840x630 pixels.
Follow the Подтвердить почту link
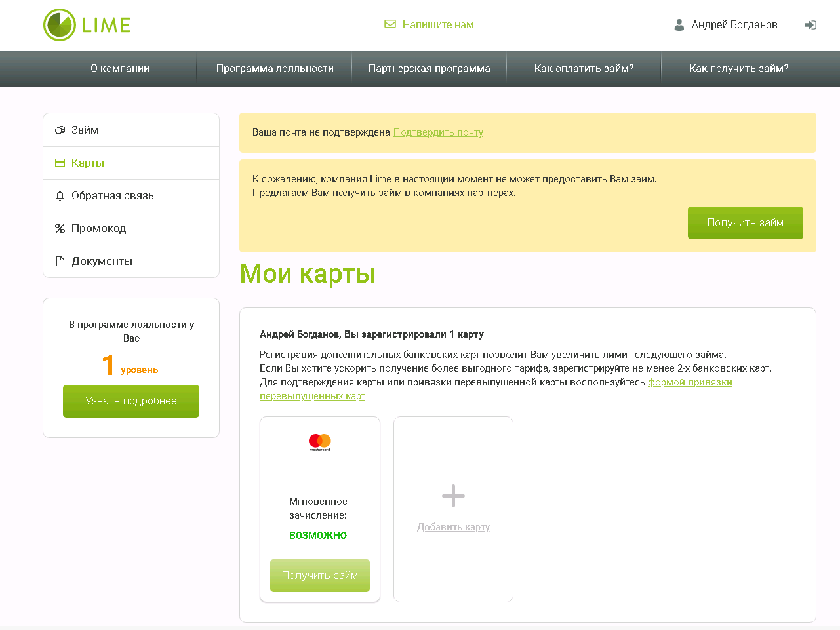438,132
